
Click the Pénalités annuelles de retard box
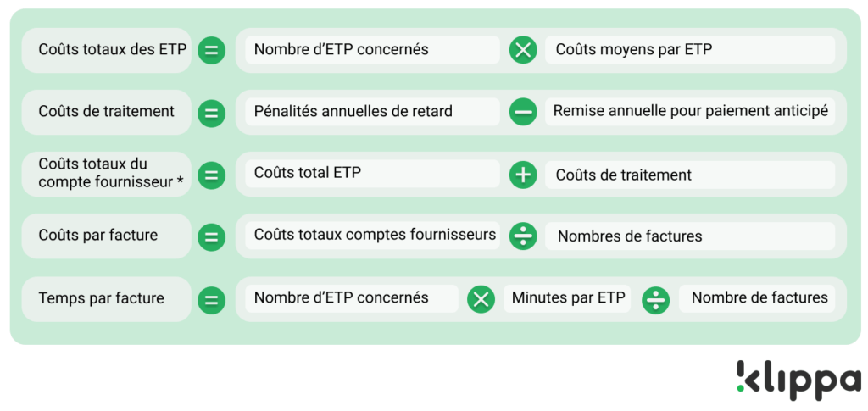[373, 112]
